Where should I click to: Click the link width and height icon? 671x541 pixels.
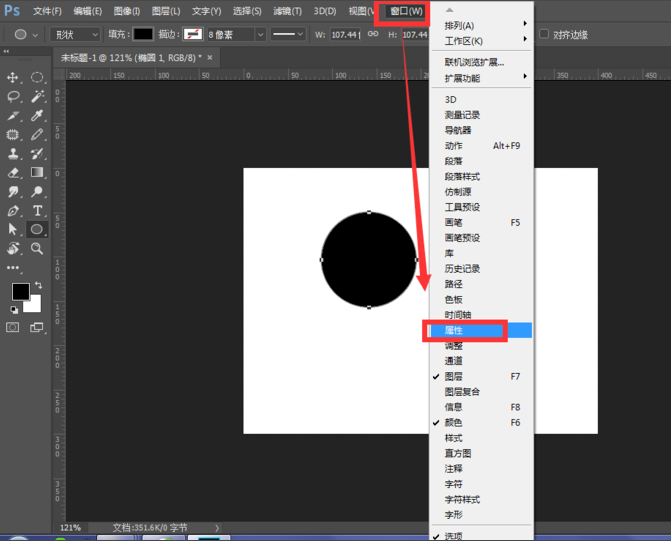(373, 34)
